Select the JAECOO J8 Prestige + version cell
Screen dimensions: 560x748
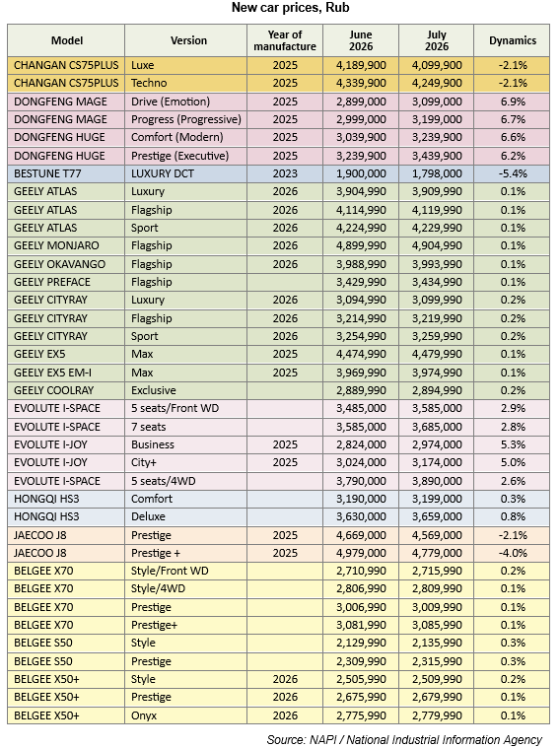(x=186, y=553)
